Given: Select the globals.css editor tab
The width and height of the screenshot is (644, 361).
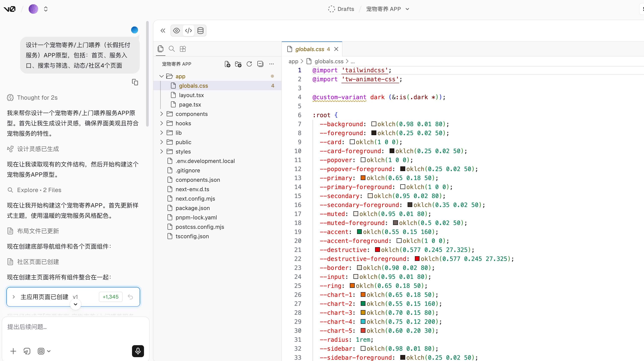Looking at the screenshot, I should pos(310,49).
